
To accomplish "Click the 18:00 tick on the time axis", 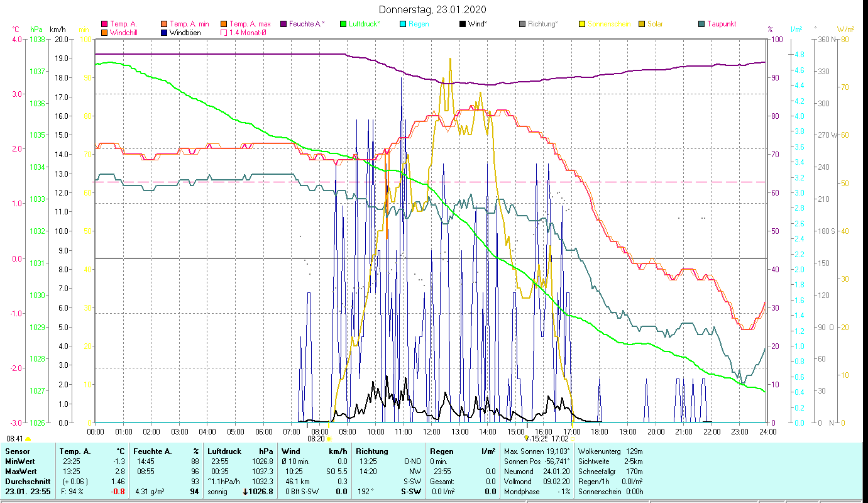I will pos(600,431).
